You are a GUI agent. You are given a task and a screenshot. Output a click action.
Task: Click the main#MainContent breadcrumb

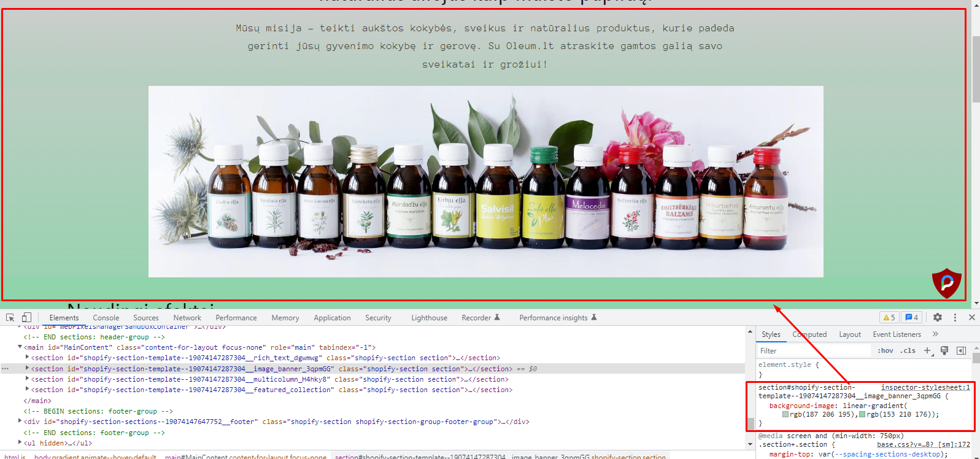click(245, 457)
